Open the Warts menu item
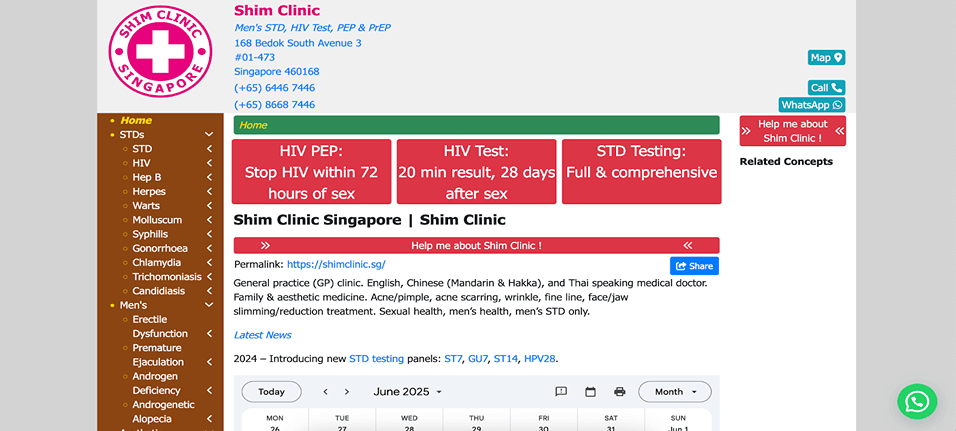This screenshot has width=956, height=431. point(146,206)
